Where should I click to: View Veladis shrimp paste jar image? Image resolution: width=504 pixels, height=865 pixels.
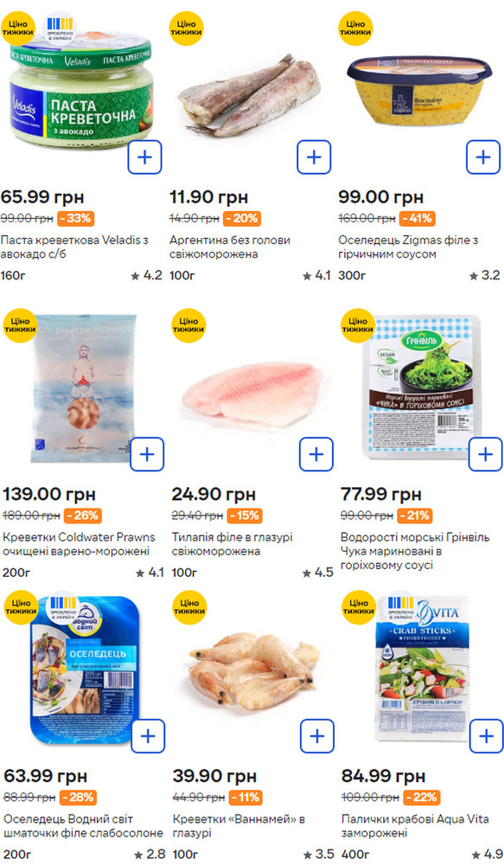81,88
